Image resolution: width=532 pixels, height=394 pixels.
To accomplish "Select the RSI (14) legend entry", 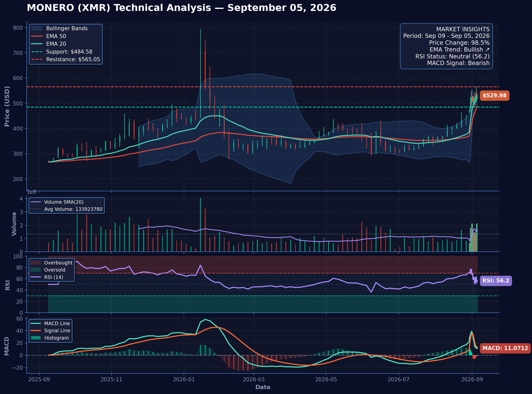I will [x=47, y=277].
